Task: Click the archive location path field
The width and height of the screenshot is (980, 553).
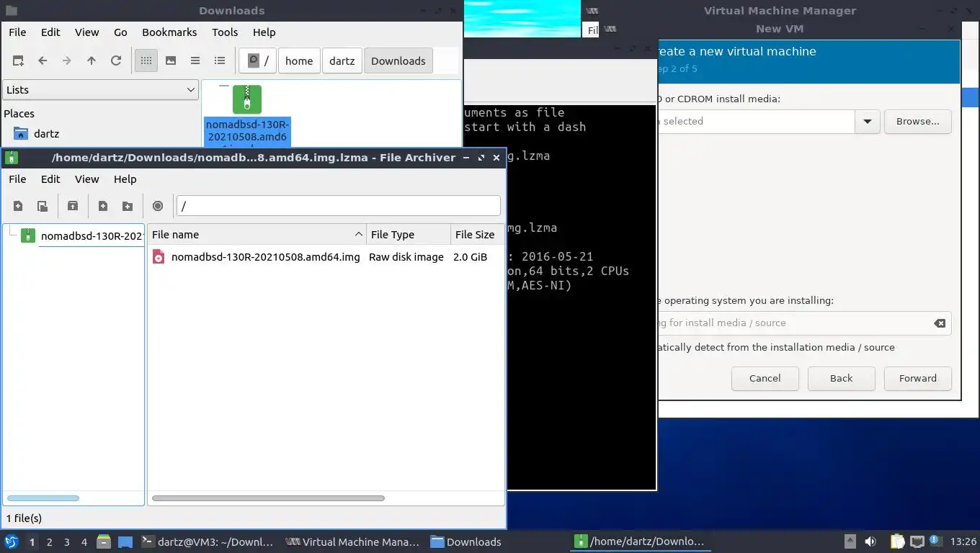Action: point(339,206)
